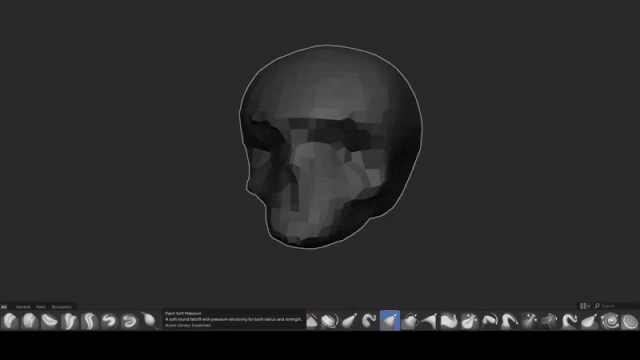Click the brush Search field
This screenshot has width=640, height=360.
point(616,306)
